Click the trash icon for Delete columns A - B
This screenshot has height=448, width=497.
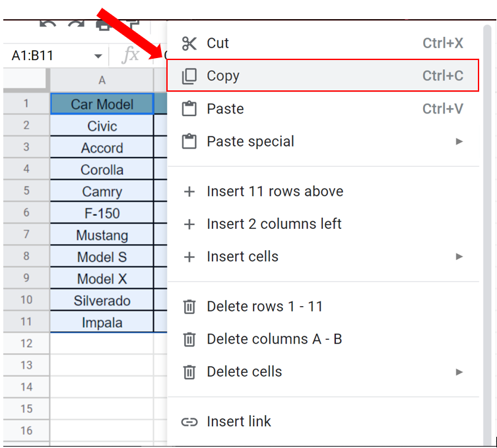coord(189,339)
